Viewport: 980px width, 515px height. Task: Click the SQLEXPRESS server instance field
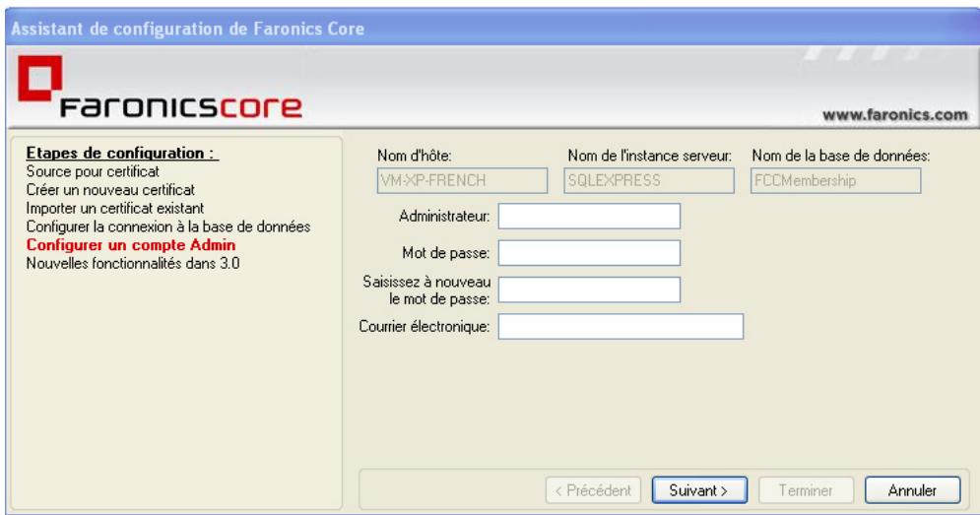649,180
